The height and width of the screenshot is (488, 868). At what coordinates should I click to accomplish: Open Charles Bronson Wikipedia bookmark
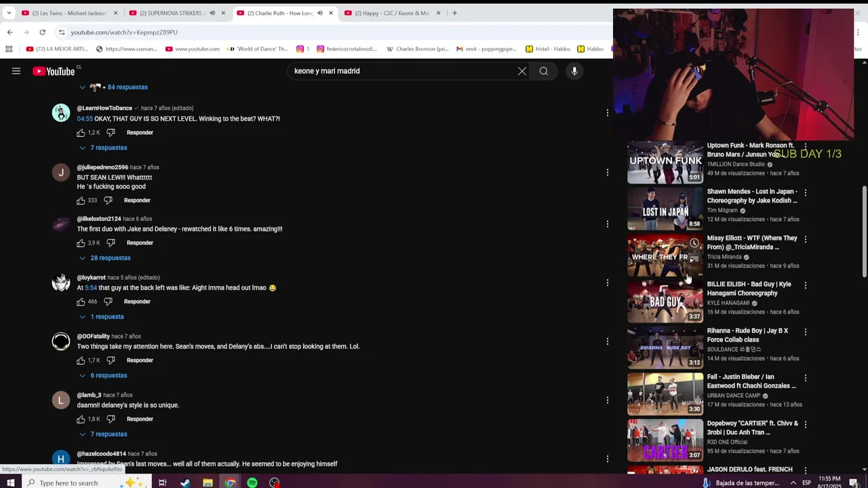pyautogui.click(x=418, y=49)
